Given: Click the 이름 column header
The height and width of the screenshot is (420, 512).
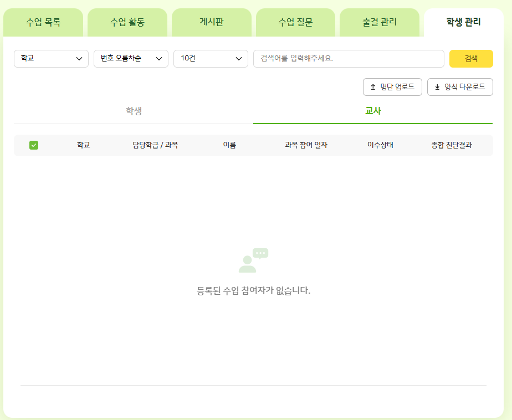Looking at the screenshot, I should [229, 145].
